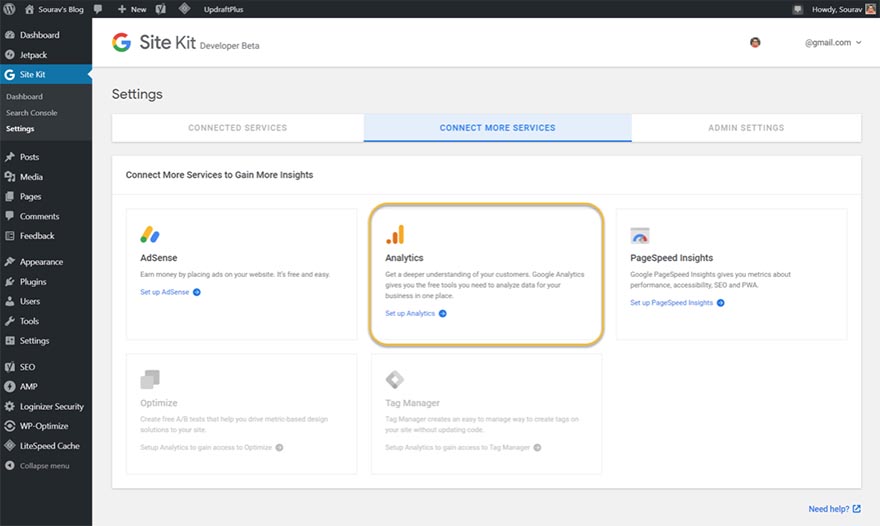Open WordPress Settings in sidebar

point(46,341)
